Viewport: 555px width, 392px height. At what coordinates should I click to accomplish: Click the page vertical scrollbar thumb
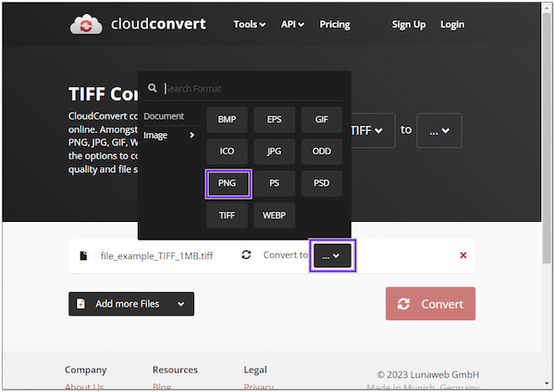pyautogui.click(x=547, y=138)
